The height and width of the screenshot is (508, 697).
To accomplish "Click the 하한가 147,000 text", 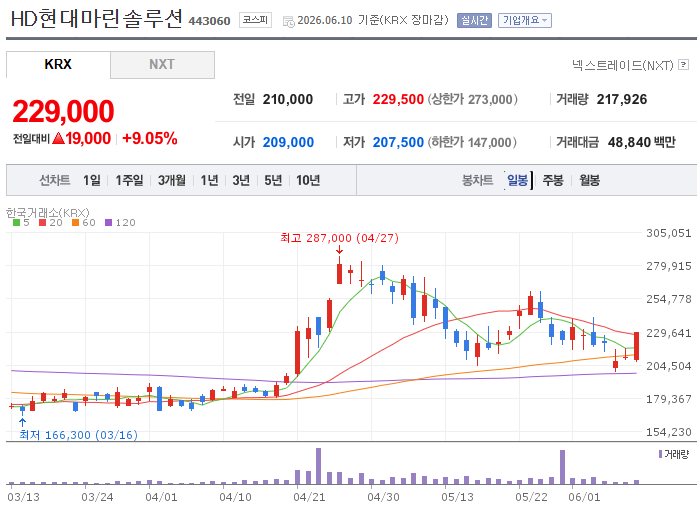I will coord(472,142).
